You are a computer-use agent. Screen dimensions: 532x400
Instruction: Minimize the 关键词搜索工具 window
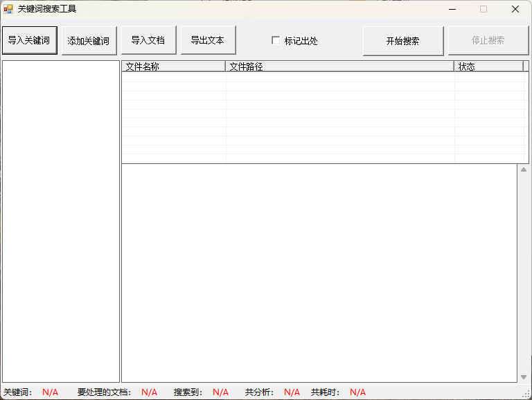tap(452, 9)
